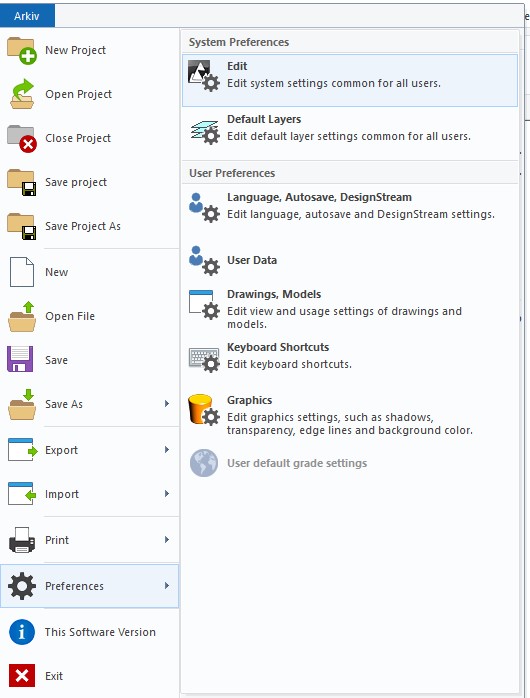Expand the Import submenu arrow
This screenshot has width=530, height=698.
[x=167, y=494]
